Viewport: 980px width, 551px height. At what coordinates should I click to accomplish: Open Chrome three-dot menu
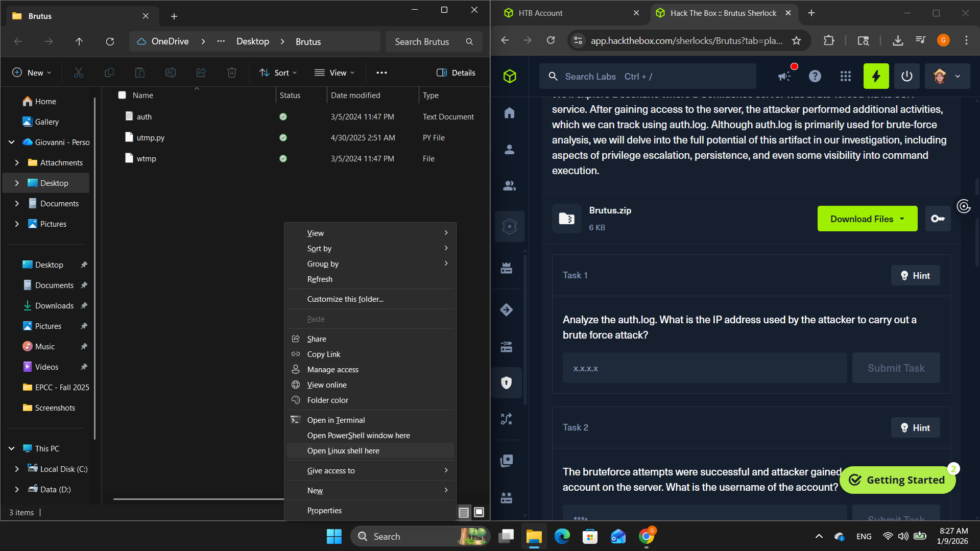pyautogui.click(x=966, y=40)
